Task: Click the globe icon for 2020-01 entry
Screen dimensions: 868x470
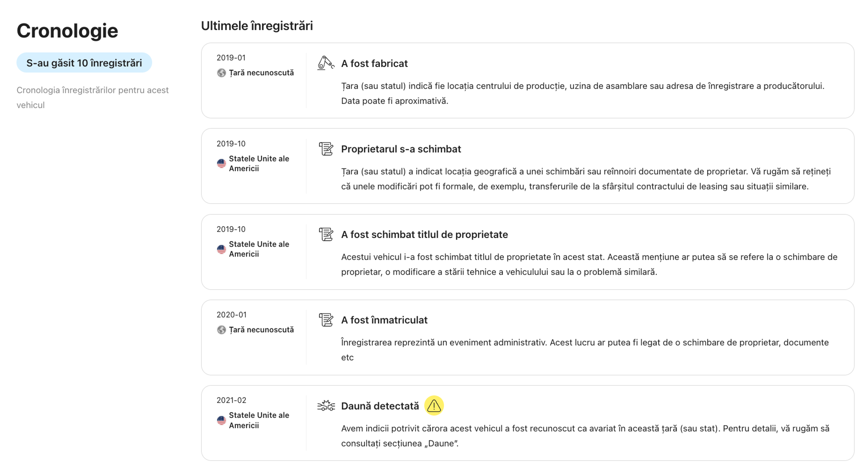Action: tap(221, 330)
